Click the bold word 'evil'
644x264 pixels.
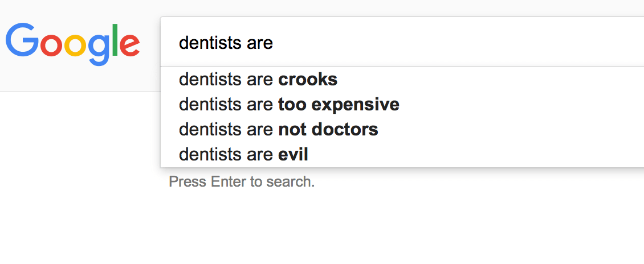pyautogui.click(x=293, y=154)
